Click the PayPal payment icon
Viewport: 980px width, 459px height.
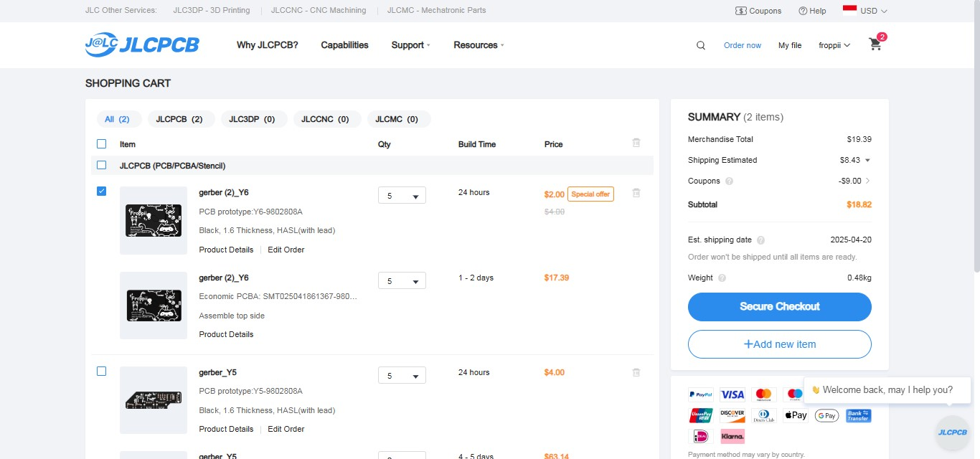[x=701, y=394]
